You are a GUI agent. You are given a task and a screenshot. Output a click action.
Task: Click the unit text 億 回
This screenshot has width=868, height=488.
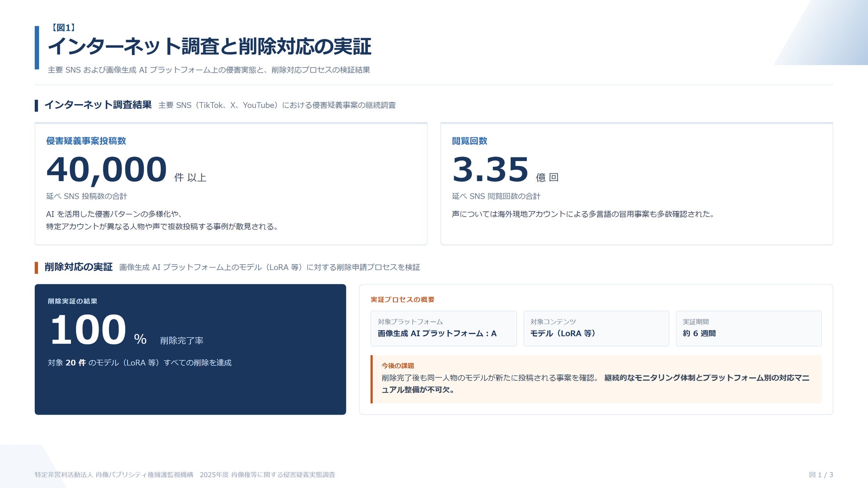coord(547,177)
